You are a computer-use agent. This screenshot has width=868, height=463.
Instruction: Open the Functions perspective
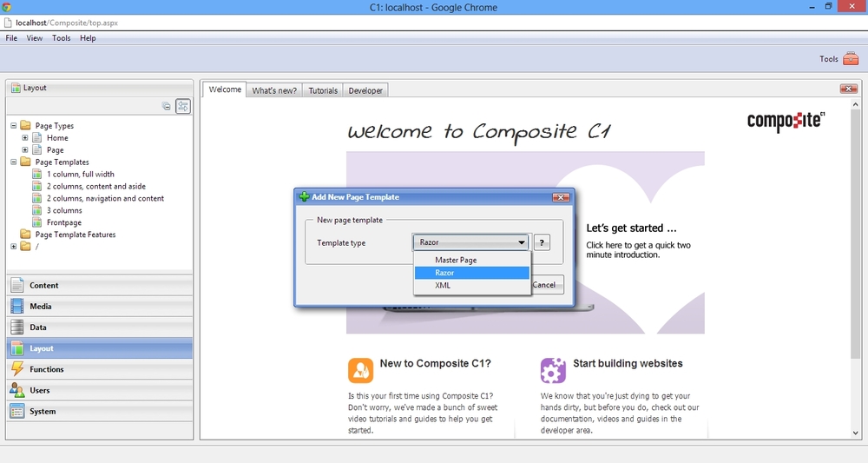tap(47, 369)
